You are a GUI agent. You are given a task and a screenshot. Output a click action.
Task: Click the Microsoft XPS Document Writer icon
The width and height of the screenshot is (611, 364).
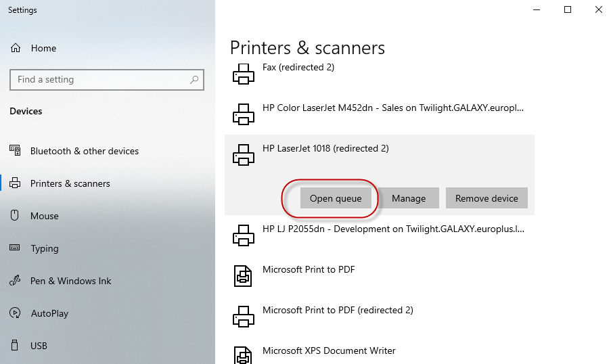(244, 355)
